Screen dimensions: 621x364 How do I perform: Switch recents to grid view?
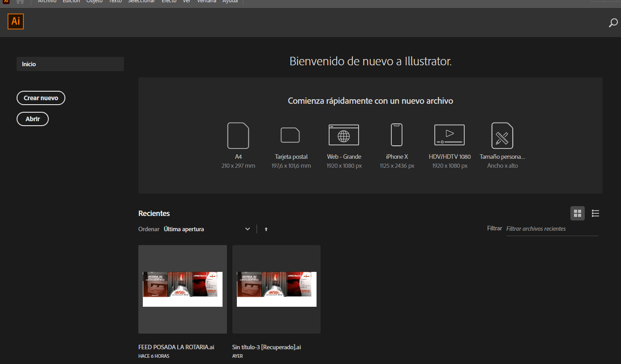578,213
